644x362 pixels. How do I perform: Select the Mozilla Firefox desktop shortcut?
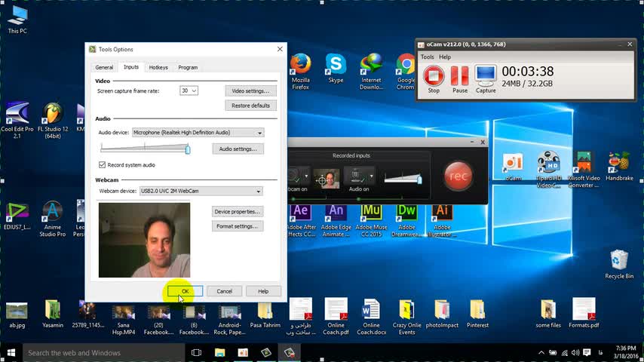click(300, 72)
